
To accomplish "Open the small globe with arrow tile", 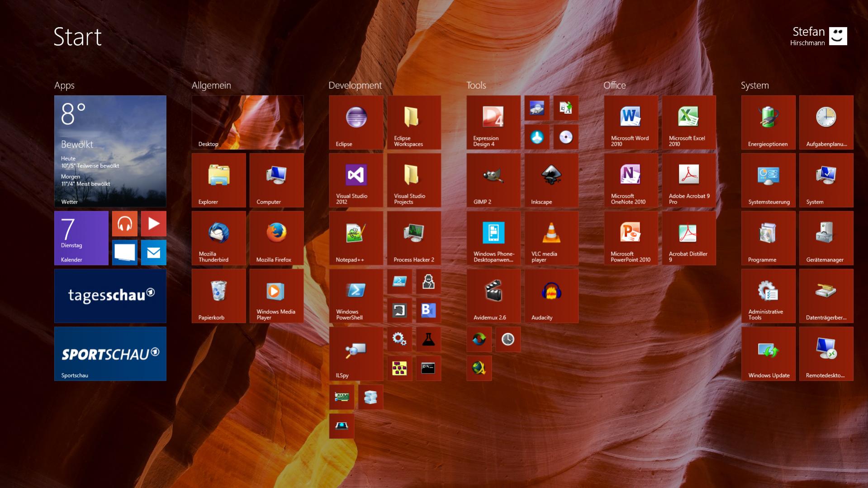I will (479, 368).
